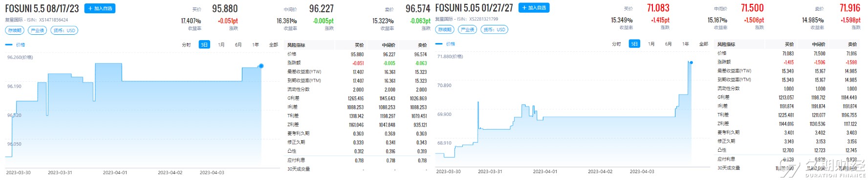868x180 pixels.
Task: Click Z利差 ask value 935.121
Action: pos(420,125)
